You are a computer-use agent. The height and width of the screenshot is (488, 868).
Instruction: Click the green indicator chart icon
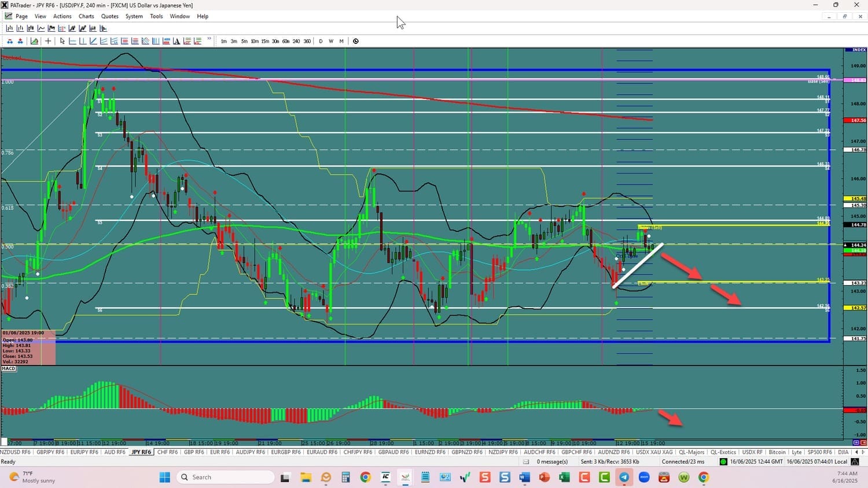tap(35, 41)
